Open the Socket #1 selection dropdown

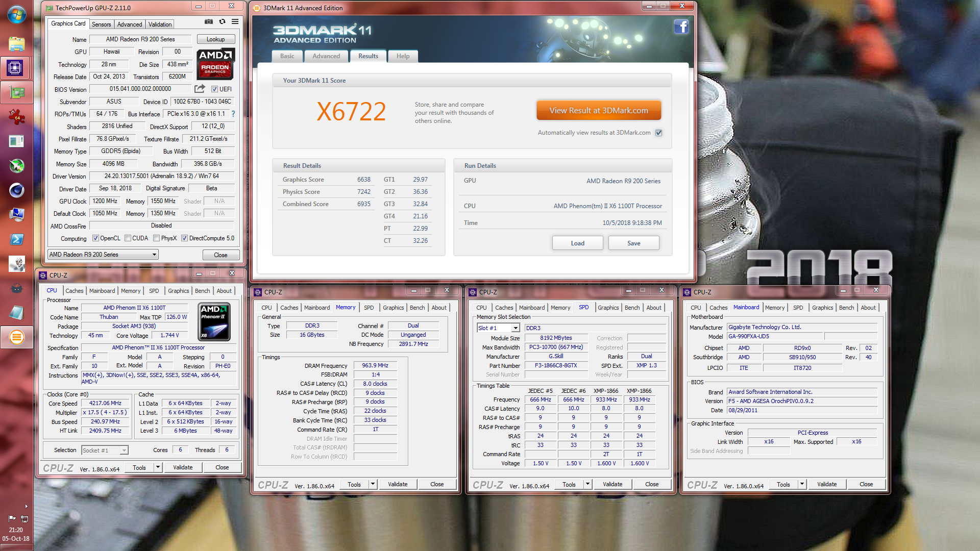(105, 450)
